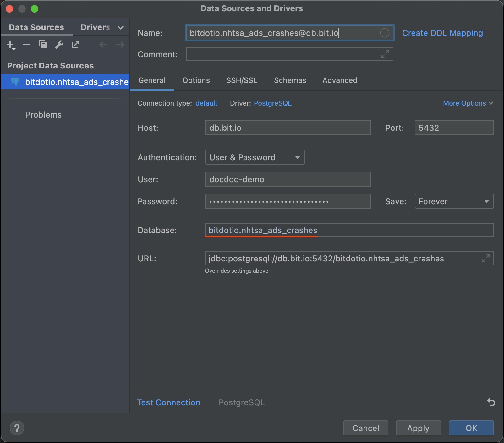Click the 'Overrides settings above' hint text

click(x=237, y=271)
